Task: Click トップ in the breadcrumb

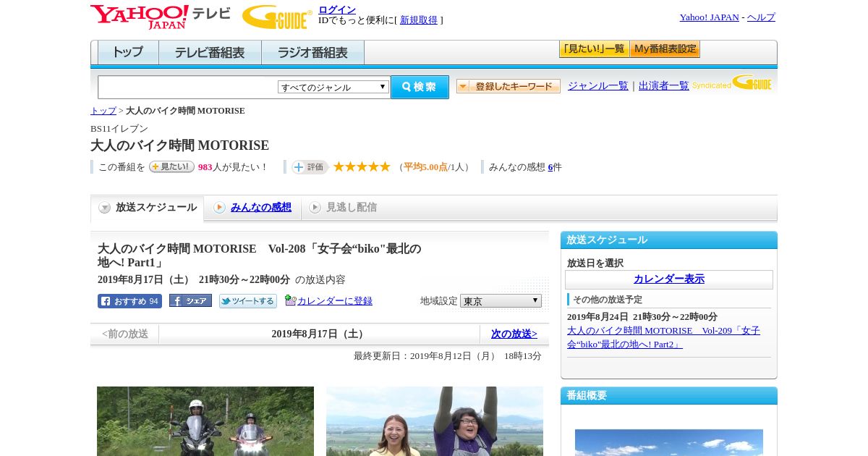Action: pyautogui.click(x=103, y=111)
